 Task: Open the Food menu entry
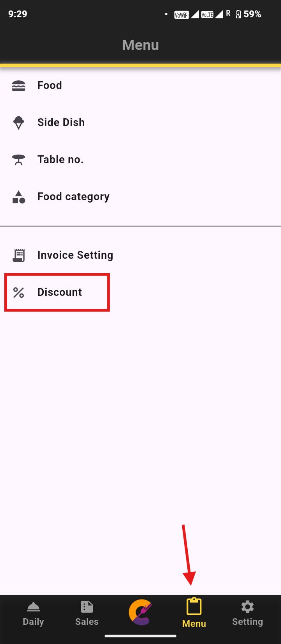click(50, 85)
